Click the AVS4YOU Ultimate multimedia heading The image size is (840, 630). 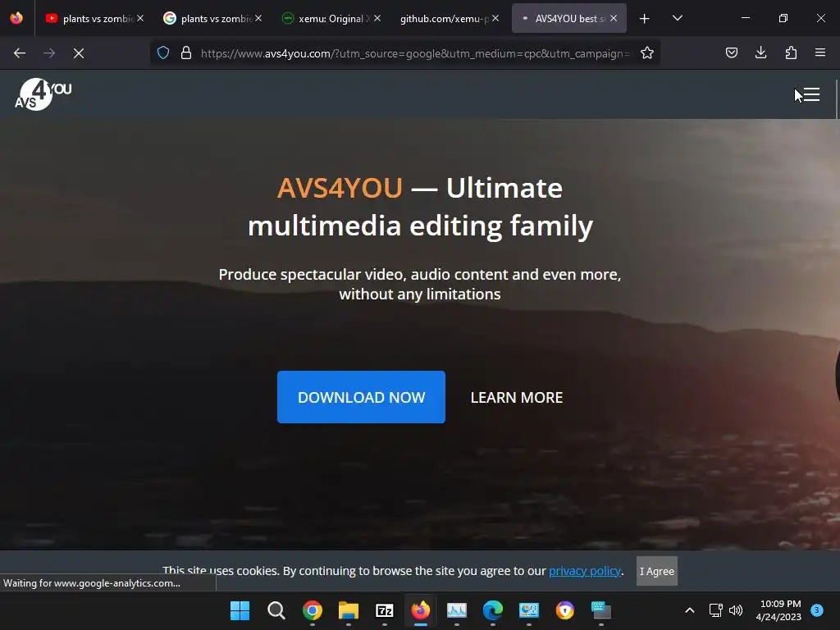coord(420,207)
